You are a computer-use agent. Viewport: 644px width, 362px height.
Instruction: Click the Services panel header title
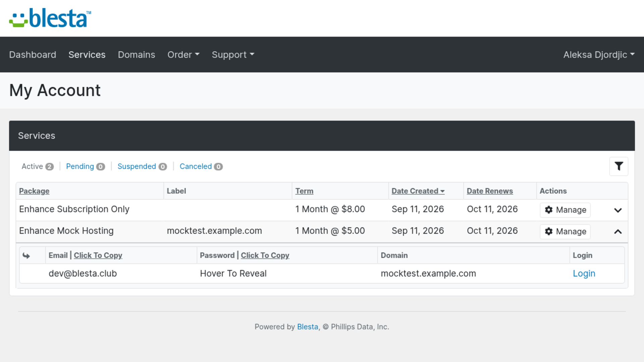[x=37, y=136]
